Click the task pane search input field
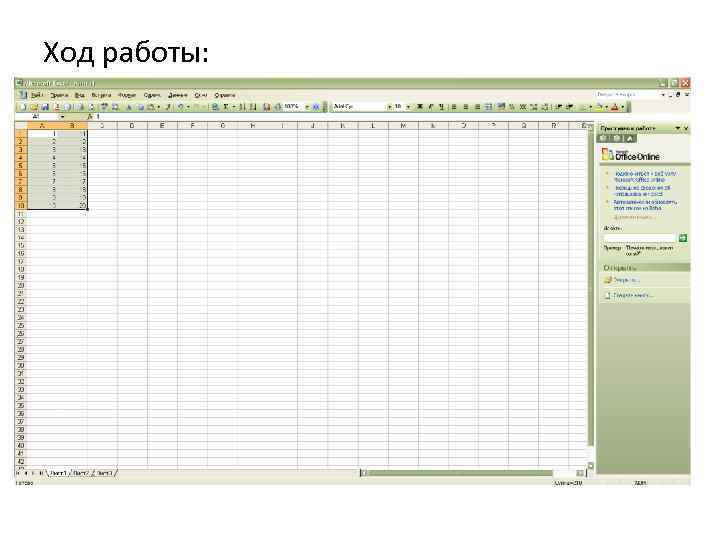The image size is (720, 540). [x=640, y=238]
